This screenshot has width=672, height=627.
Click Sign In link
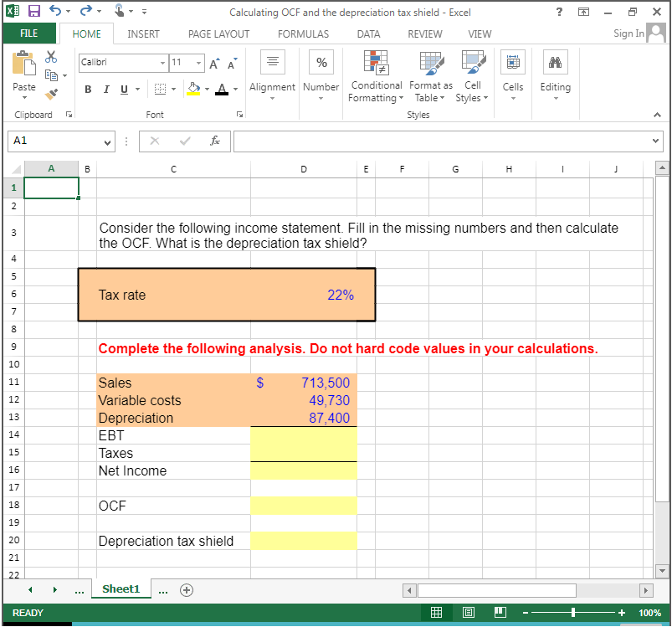[x=628, y=33]
